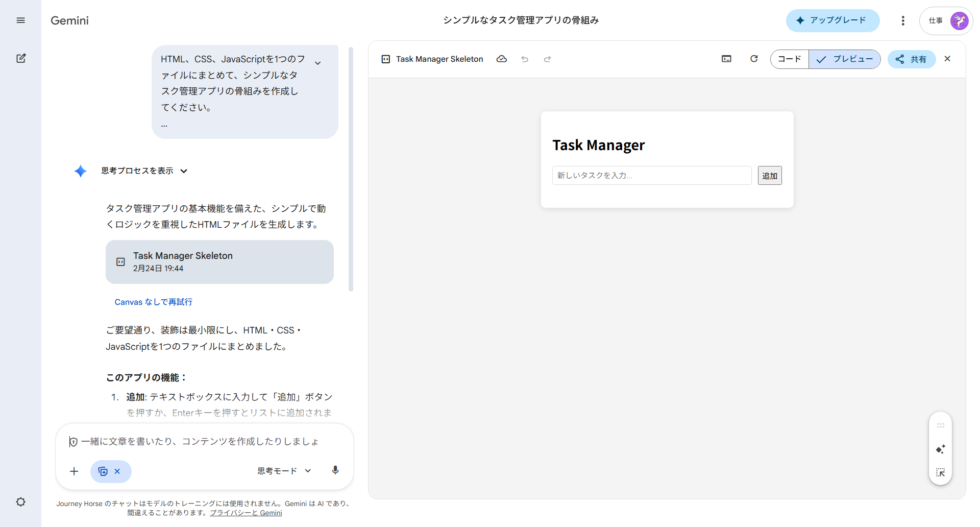Expand 思考プロセスを表示
Viewport: 980px width, 527px height.
pyautogui.click(x=144, y=171)
